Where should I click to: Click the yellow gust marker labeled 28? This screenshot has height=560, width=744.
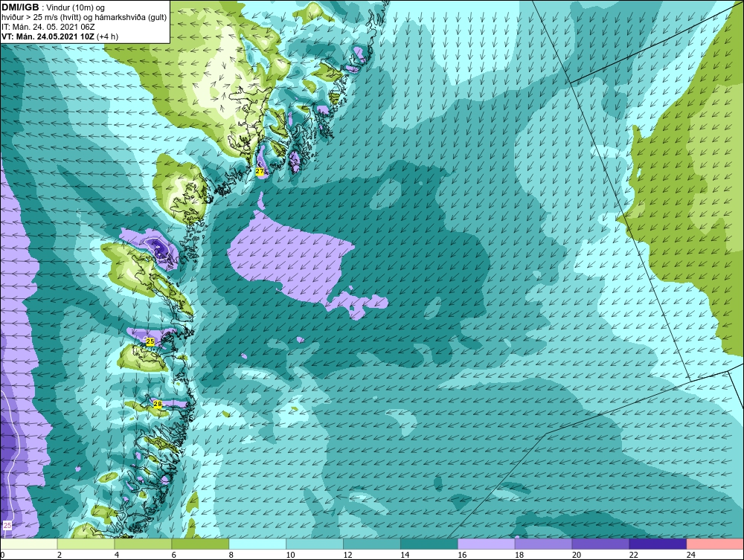tap(158, 404)
